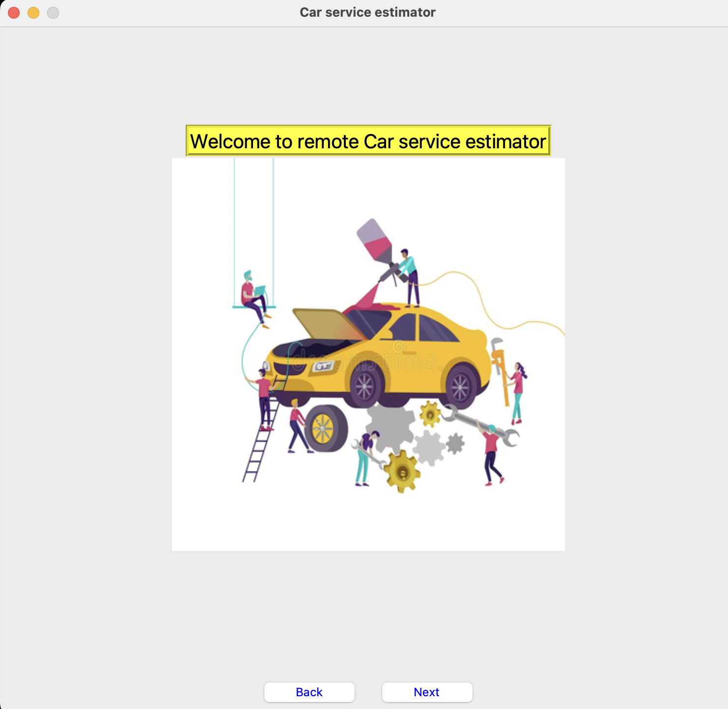Image resolution: width=728 pixels, height=709 pixels.
Task: Click the large golden gear icon
Action: point(401,471)
